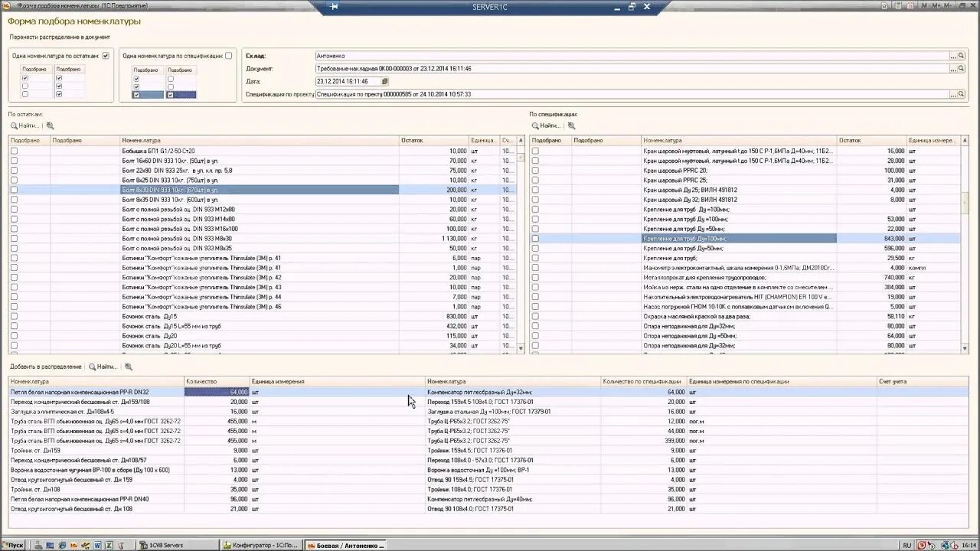Switch to Боевая / Антоненко taskbar window
This screenshot has width=980, height=551.
click(345, 545)
